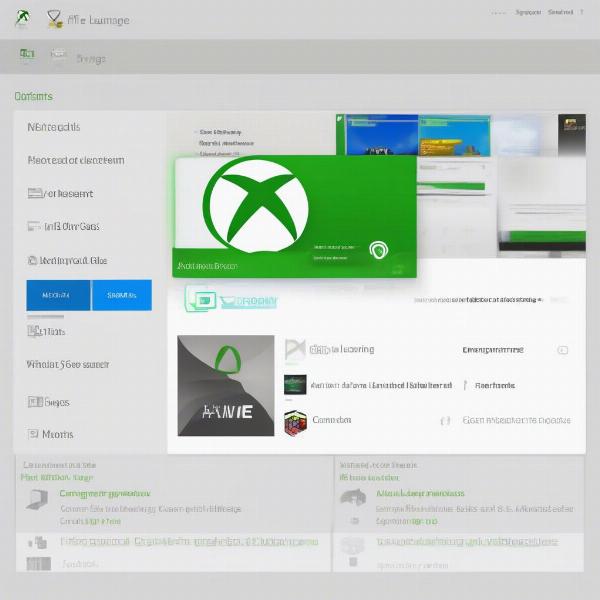Click the green Xbox logo in top-left corner
This screenshot has width=600, height=600.
[x=23, y=18]
